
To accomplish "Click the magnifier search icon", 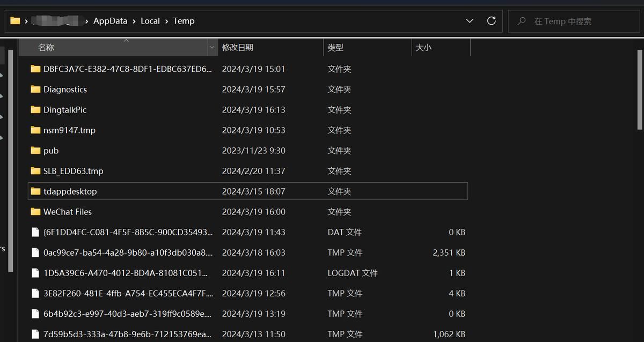I will [x=521, y=21].
